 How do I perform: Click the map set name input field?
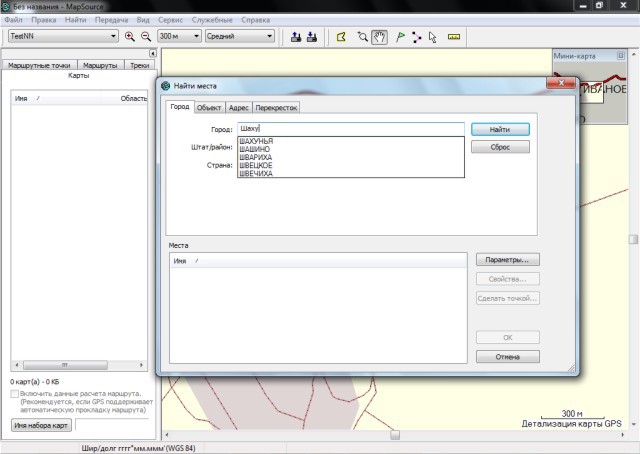click(x=112, y=425)
